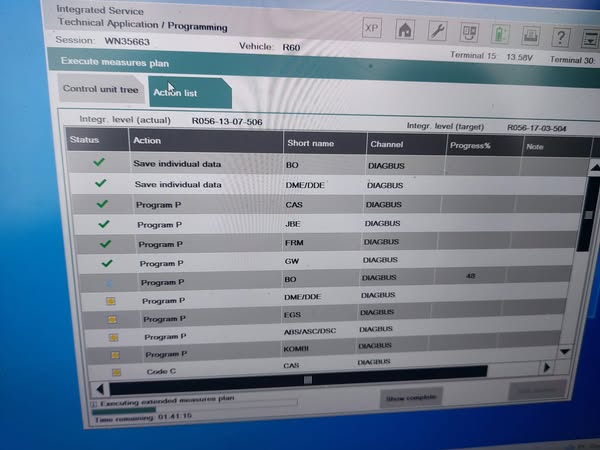Image resolution: width=600 pixels, height=450 pixels.
Task: Click the vertical scrollbar down arrow
Action: 565,352
